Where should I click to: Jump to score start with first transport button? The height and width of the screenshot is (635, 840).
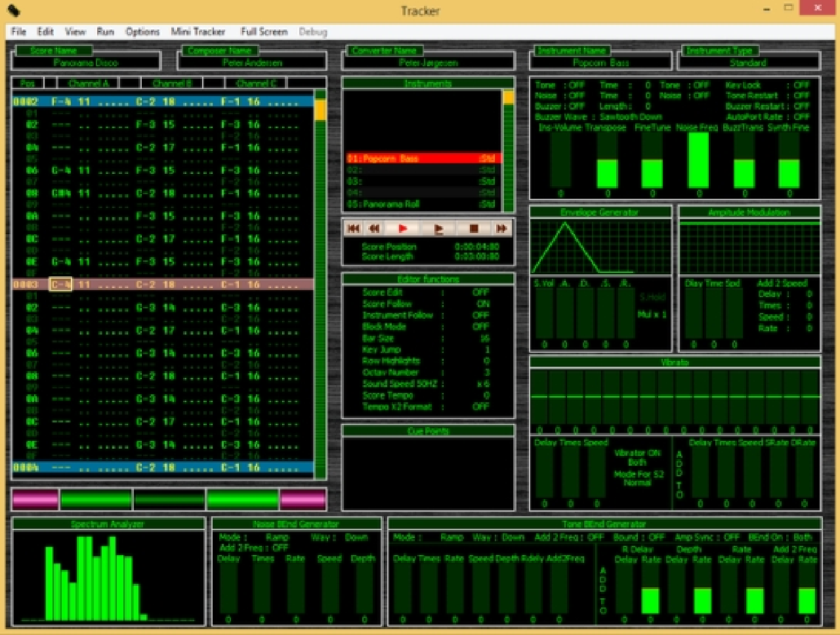pos(353,228)
